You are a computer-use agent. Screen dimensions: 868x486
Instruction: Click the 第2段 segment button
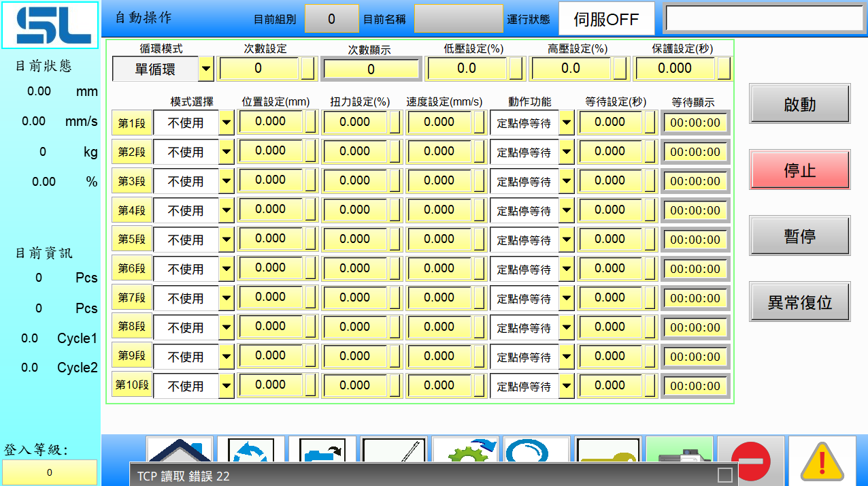132,152
